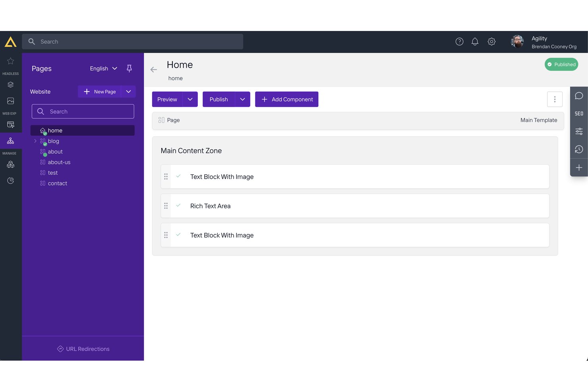
Task: Click the Main Content Zone heading
Action: pyautogui.click(x=191, y=151)
